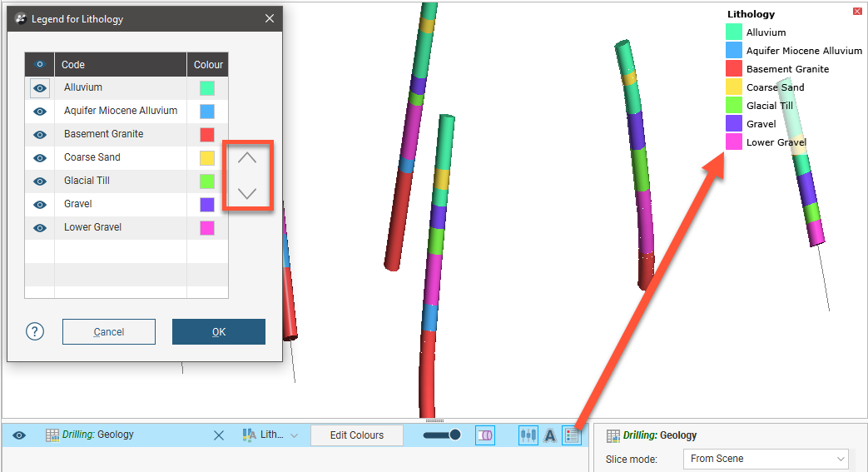
Task: Pick the Coarse Sand yellow swatch
Action: click(207, 158)
